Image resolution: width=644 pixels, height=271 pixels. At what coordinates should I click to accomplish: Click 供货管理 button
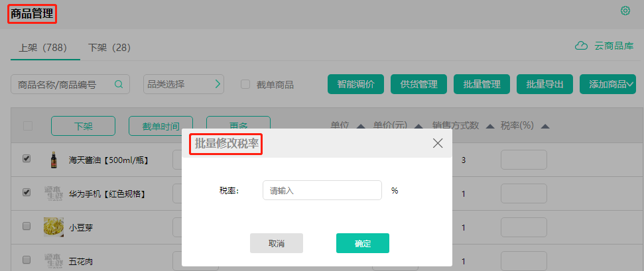click(419, 84)
